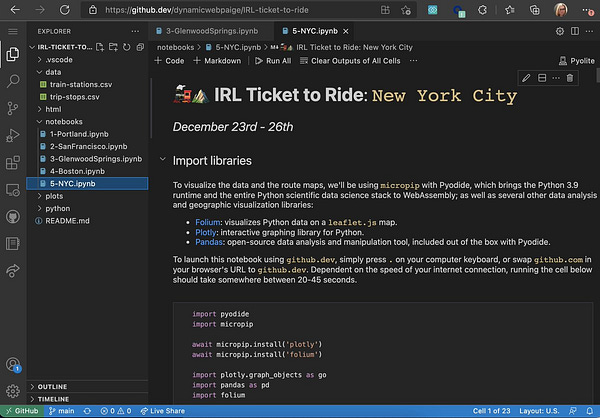Viewport: 600px width, 418px height.
Task: Delete the current notebook cell
Action: [x=570, y=78]
